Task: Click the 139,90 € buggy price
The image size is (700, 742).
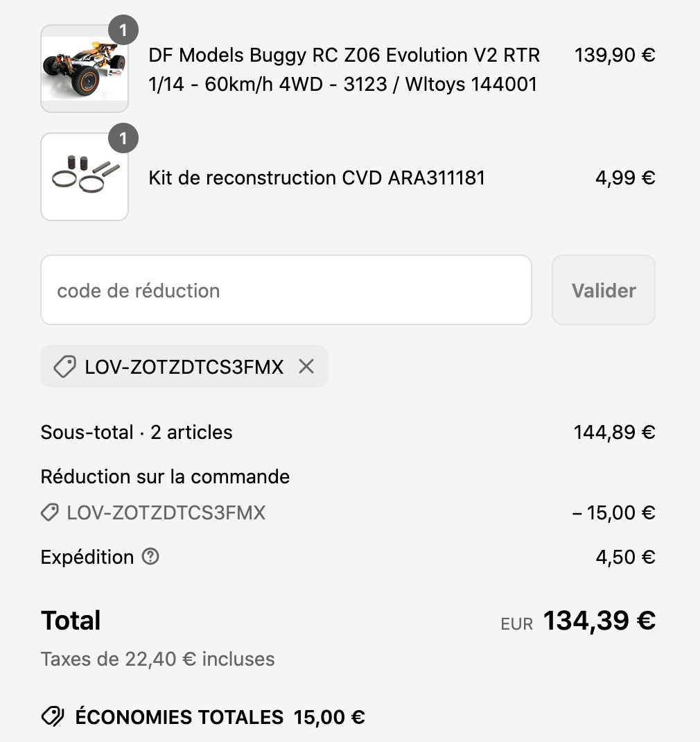Action: point(615,55)
